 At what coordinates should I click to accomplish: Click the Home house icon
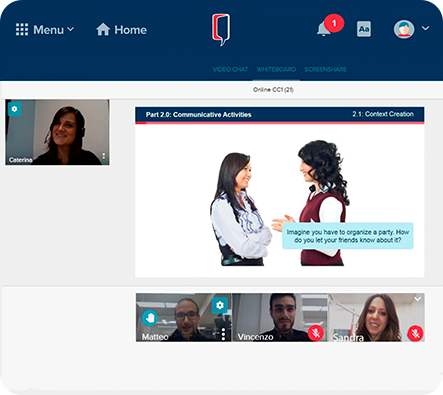coord(103,29)
